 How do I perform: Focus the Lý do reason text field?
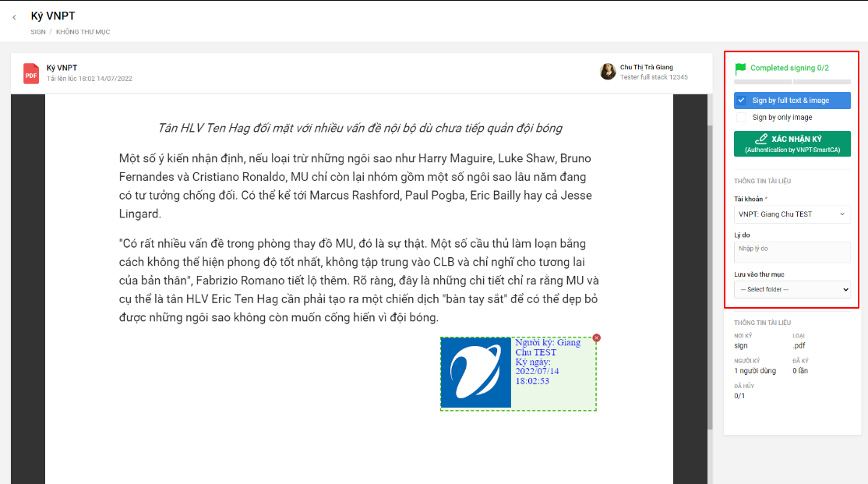[792, 252]
